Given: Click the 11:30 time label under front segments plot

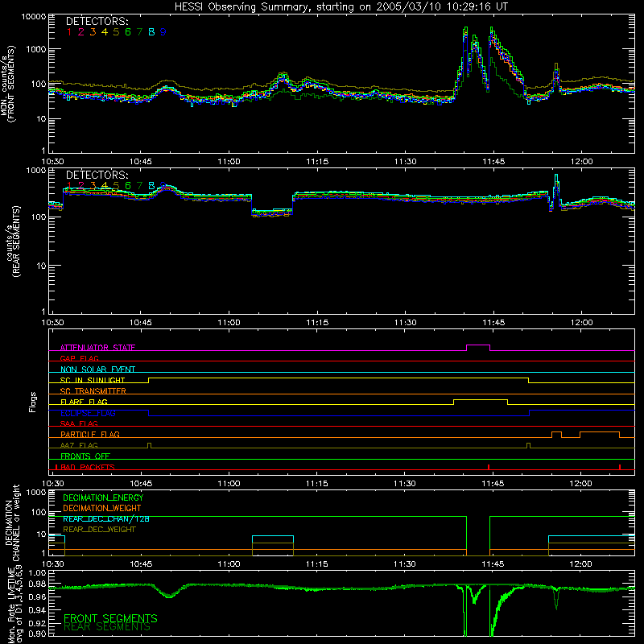Looking at the screenshot, I should [x=406, y=162].
